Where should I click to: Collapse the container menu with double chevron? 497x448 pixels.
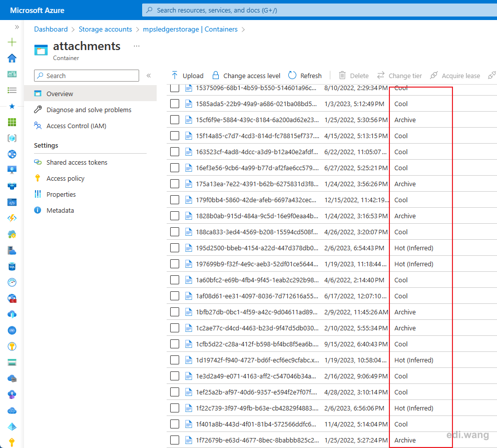149,76
